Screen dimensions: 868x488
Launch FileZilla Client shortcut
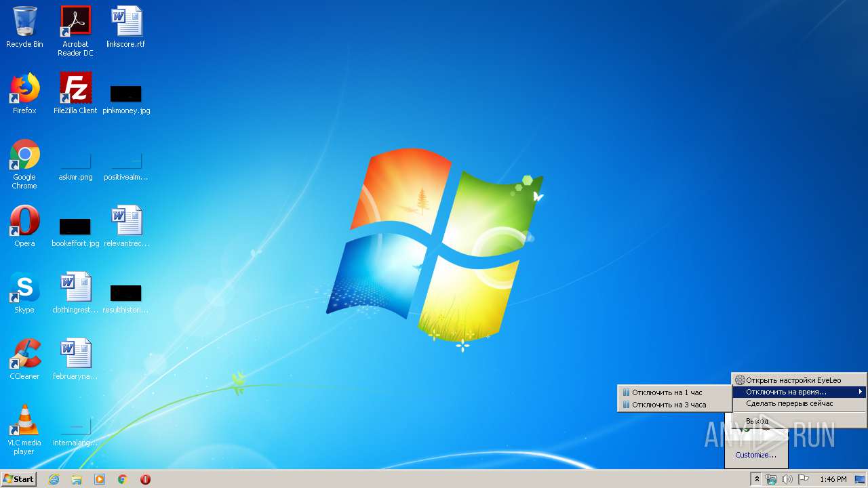[75, 94]
